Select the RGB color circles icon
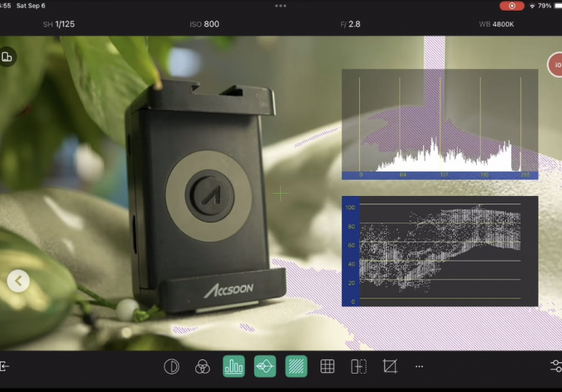The height and width of the screenshot is (392, 562). coord(202,366)
